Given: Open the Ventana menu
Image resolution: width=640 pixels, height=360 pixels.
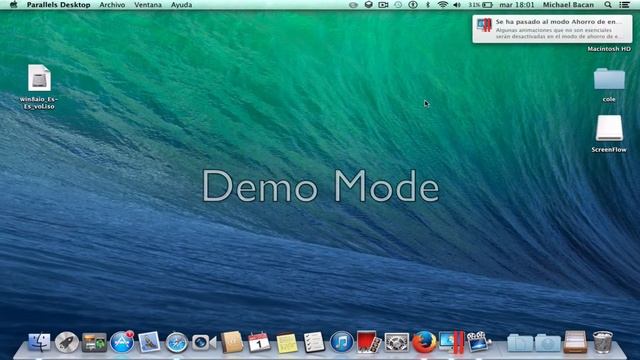Looking at the screenshot, I should click(x=148, y=5).
